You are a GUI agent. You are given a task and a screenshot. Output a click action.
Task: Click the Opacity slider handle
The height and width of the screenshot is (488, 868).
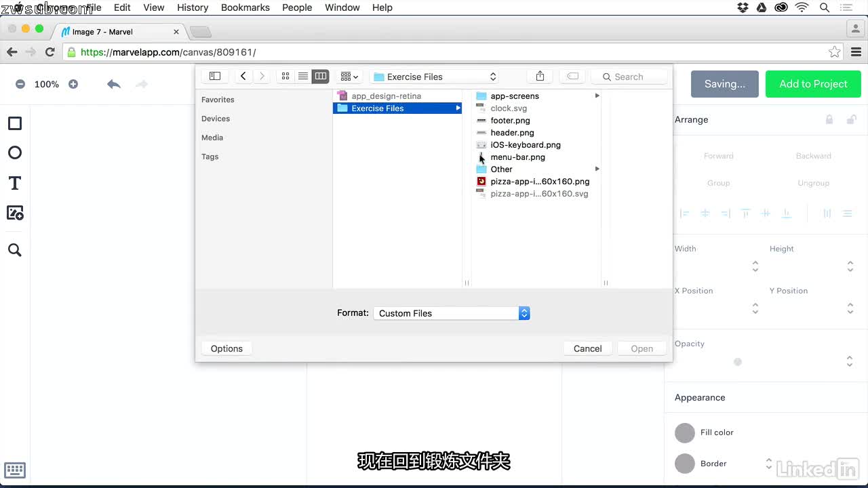(738, 362)
